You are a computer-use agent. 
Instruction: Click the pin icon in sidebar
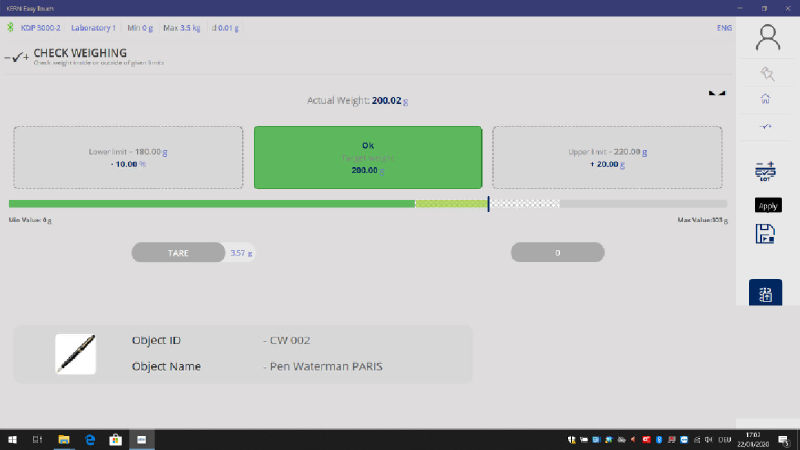[x=767, y=73]
